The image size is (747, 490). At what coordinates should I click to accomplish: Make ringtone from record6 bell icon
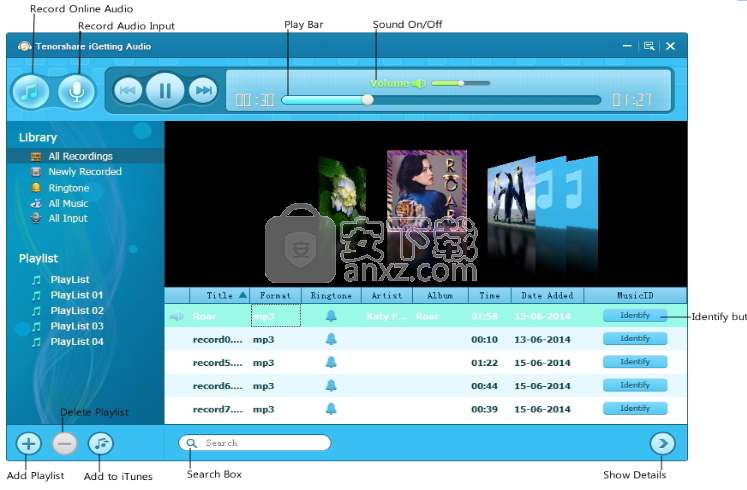[x=331, y=386]
